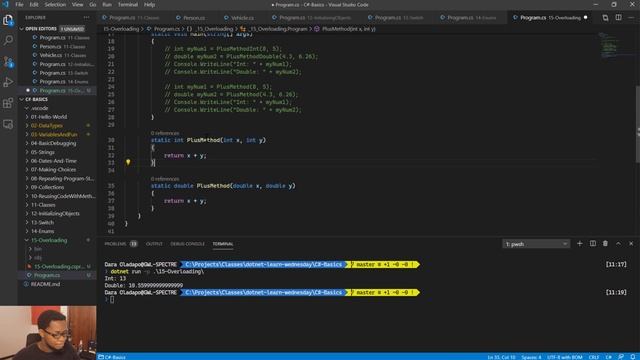Click the lightbulb code action icon
The image size is (640, 360).
(128, 162)
